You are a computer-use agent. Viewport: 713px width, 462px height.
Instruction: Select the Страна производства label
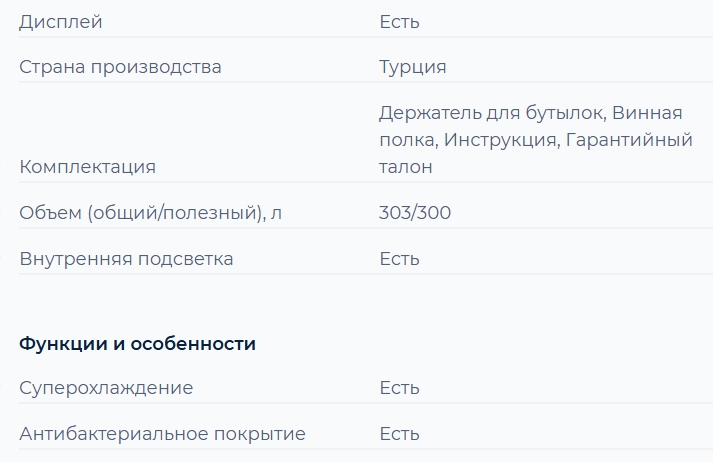pos(120,67)
